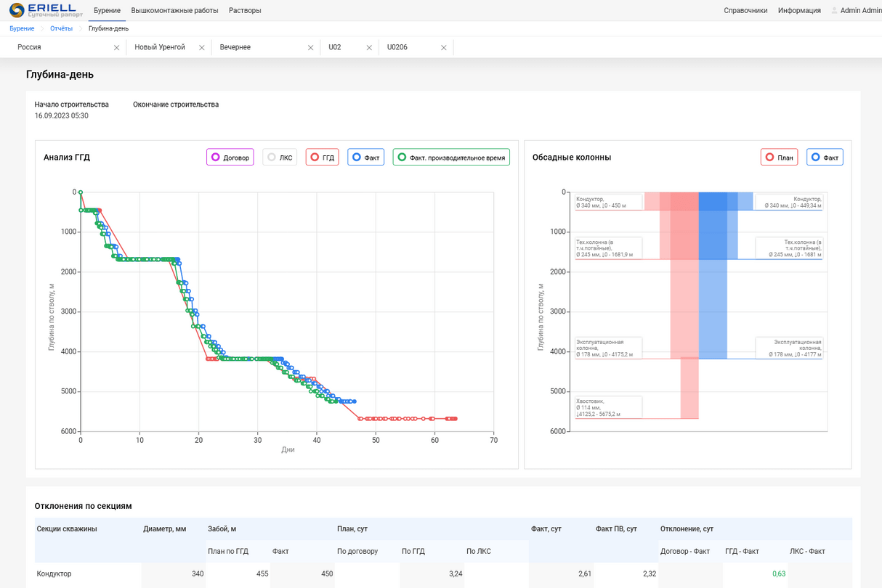Open the Россия country dropdown
Viewport: 882px width, 588px height.
click(x=64, y=47)
